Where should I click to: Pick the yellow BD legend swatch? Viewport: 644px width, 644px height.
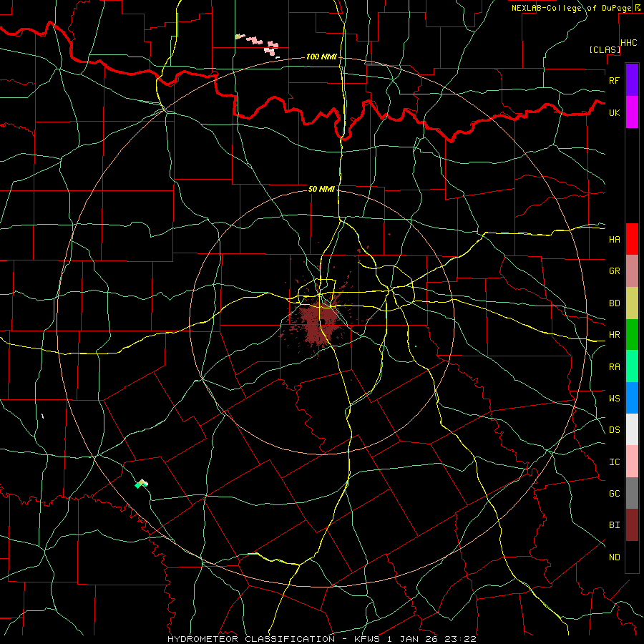(x=632, y=303)
